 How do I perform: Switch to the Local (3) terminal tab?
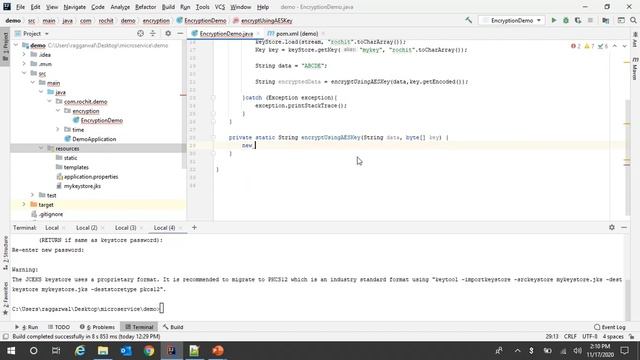(125, 227)
